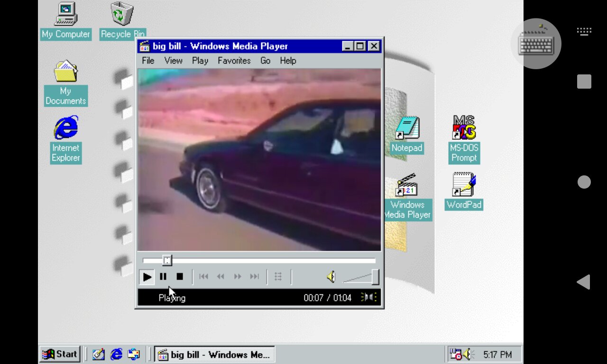Open the File menu

coord(148,61)
